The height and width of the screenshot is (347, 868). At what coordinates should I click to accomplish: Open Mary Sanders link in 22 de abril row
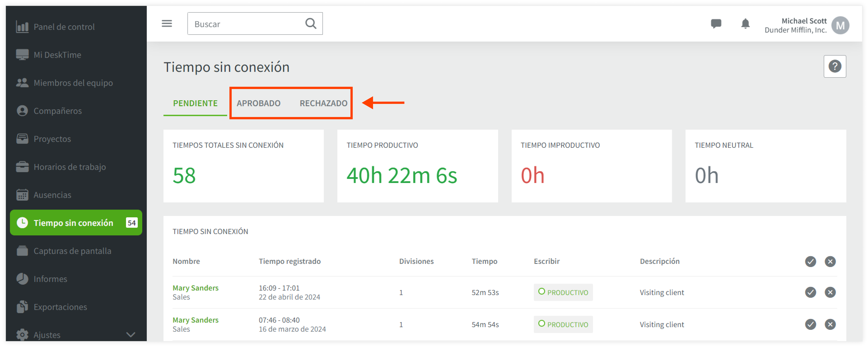[x=195, y=288]
